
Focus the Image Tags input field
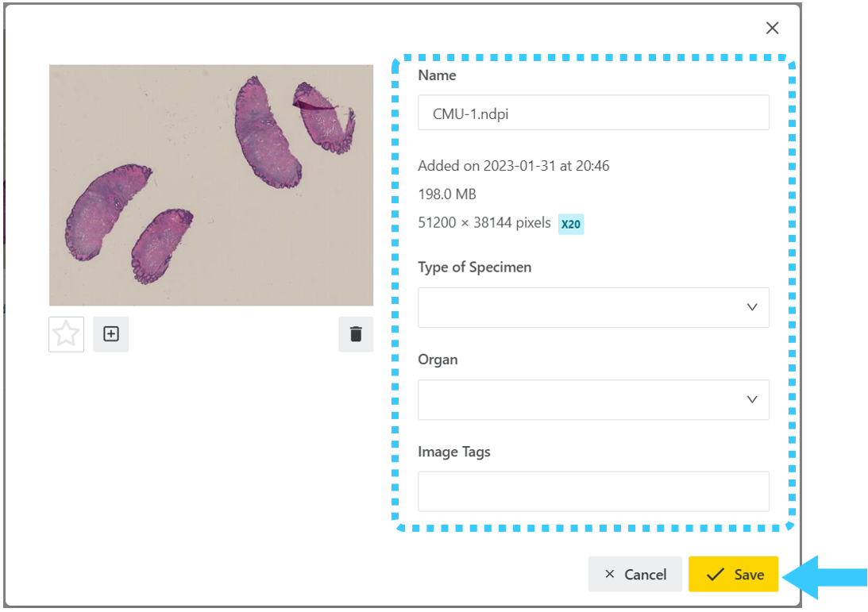click(593, 491)
